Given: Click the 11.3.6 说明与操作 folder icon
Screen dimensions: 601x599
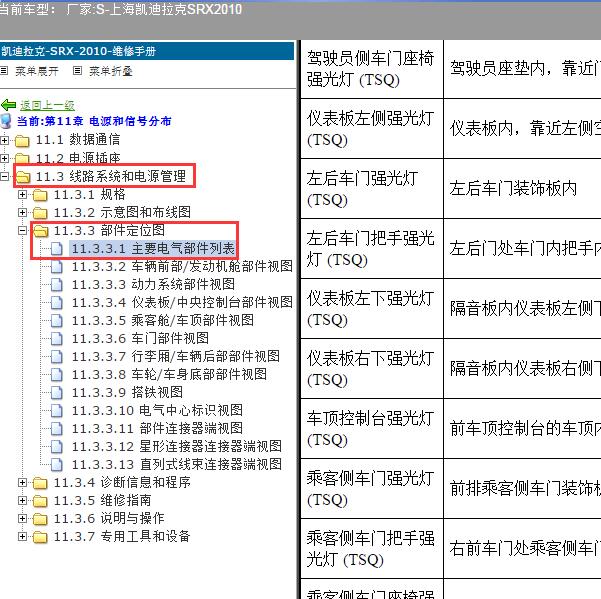Looking at the screenshot, I should tap(40, 519).
